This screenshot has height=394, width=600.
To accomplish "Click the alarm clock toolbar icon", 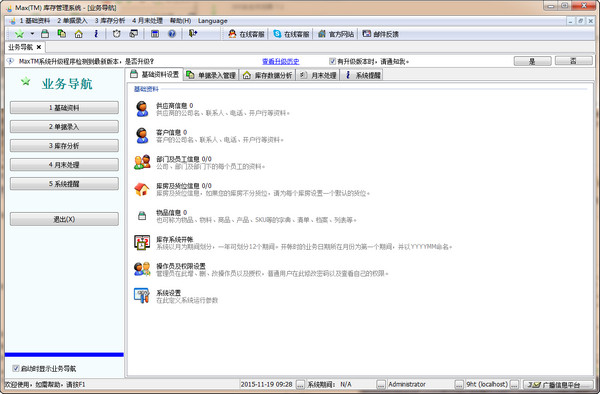I will click(x=117, y=34).
